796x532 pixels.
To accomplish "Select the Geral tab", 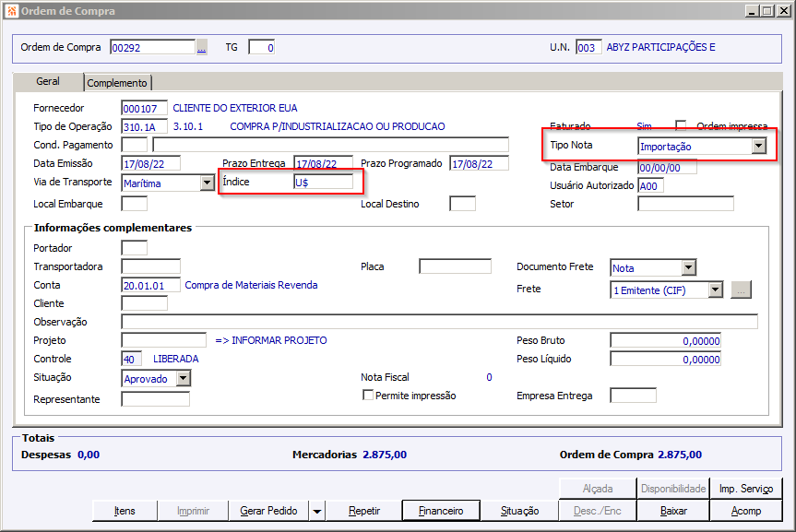I will (48, 81).
